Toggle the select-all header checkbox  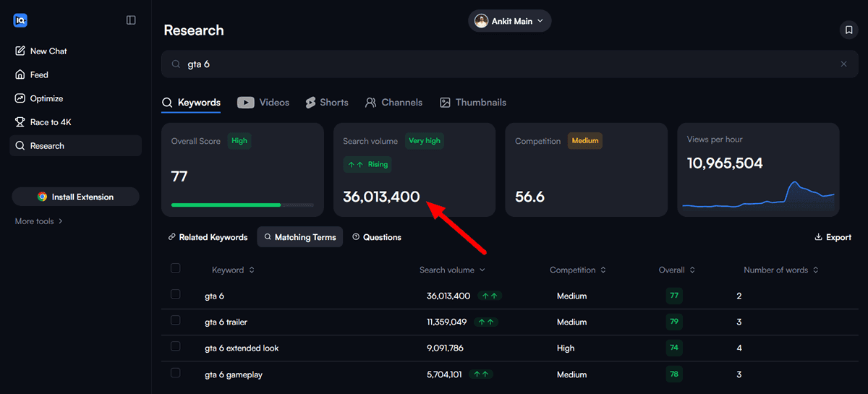click(x=175, y=268)
